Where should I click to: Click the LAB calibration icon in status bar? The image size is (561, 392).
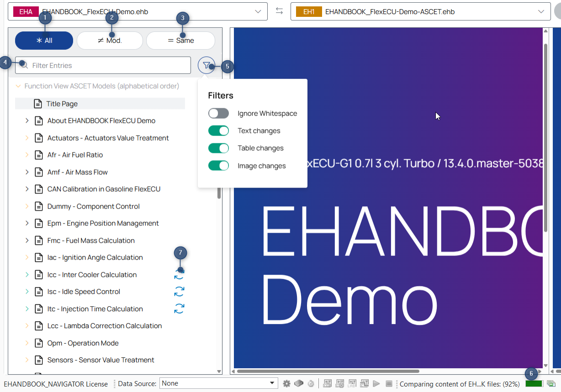point(352,384)
